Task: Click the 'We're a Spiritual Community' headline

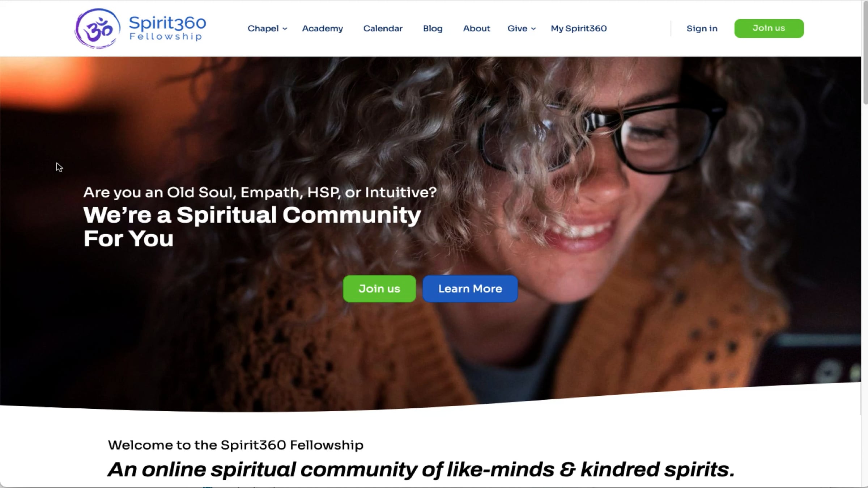Action: [252, 227]
